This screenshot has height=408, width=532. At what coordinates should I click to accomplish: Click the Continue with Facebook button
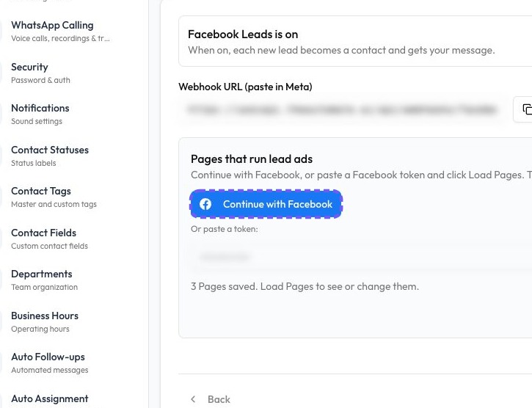[266, 204]
